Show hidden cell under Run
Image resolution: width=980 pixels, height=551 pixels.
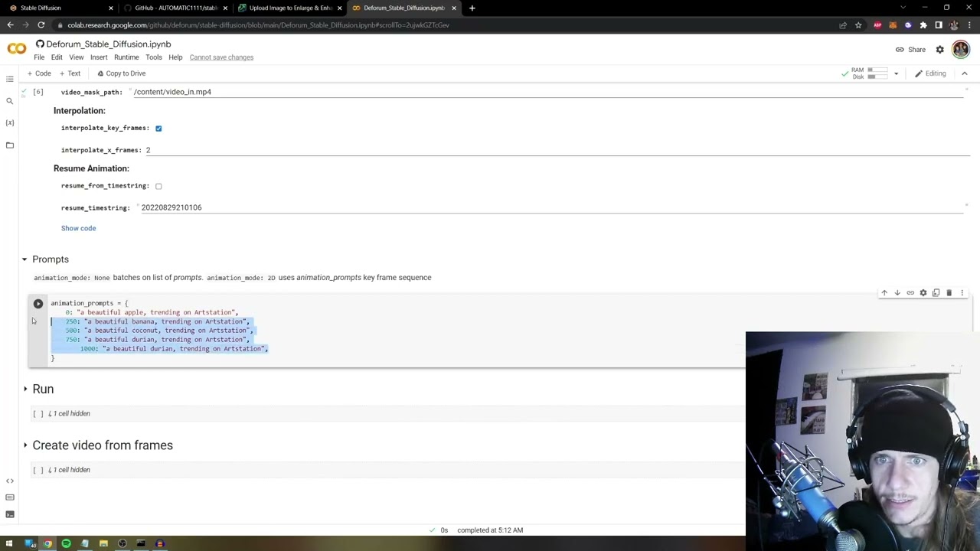click(x=69, y=414)
